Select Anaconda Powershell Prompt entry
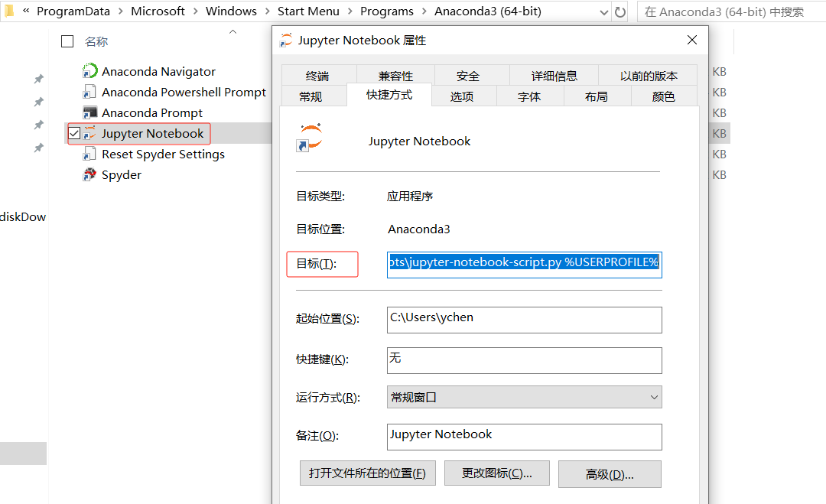Image resolution: width=826 pixels, height=504 pixels. click(x=184, y=92)
